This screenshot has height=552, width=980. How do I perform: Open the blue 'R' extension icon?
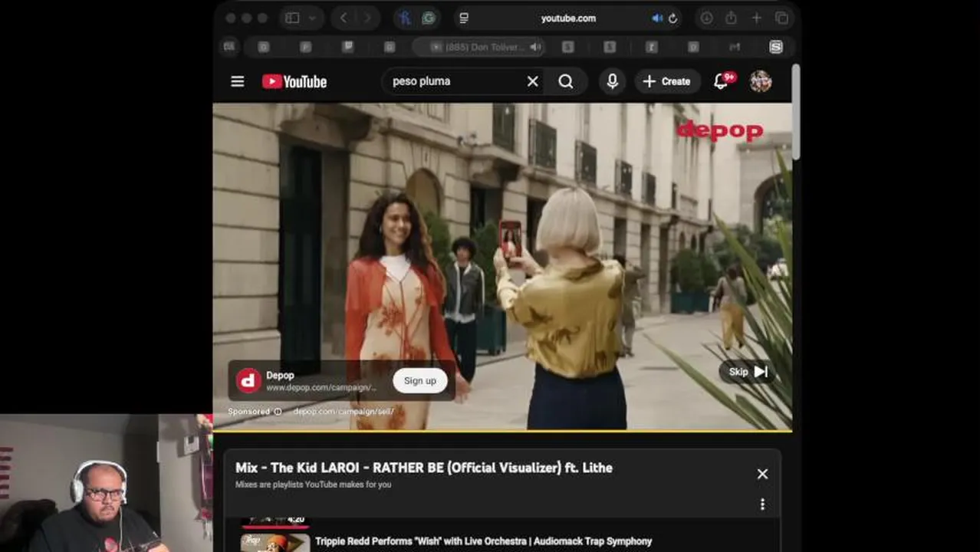pyautogui.click(x=405, y=18)
